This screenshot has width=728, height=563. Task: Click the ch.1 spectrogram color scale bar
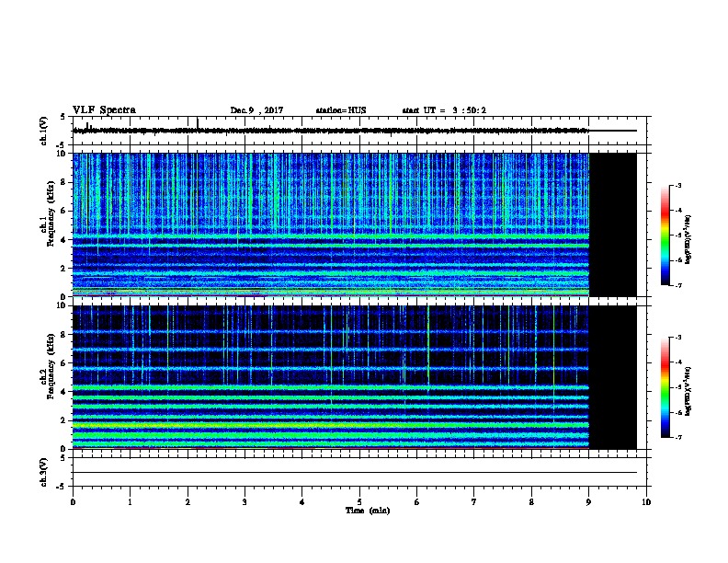click(665, 236)
